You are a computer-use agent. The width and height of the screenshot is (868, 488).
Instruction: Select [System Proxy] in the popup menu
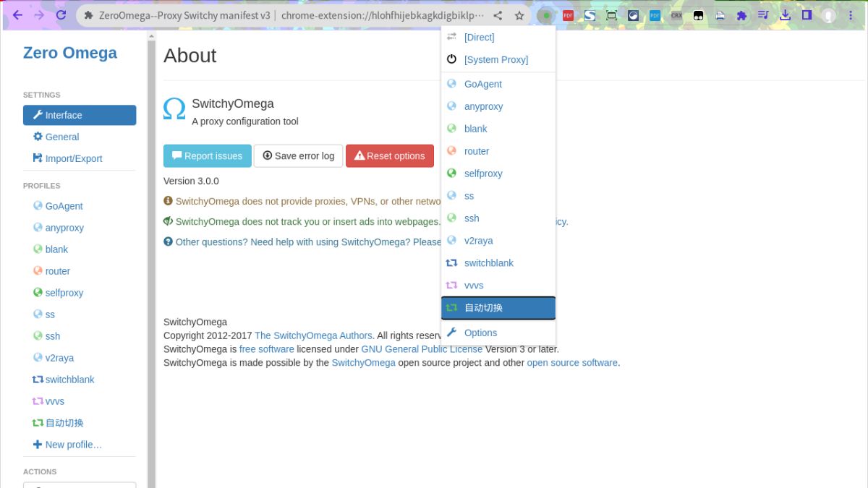[498, 59]
